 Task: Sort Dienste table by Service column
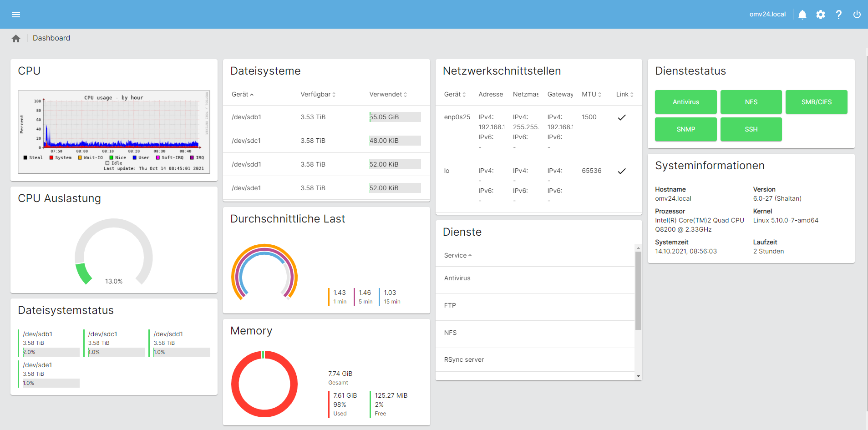click(x=458, y=255)
